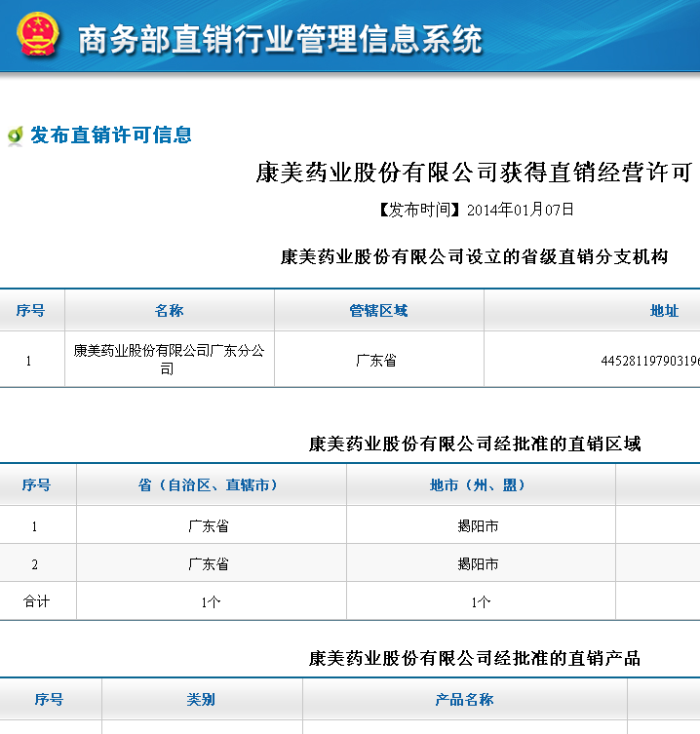Click the 地址 column header

coord(664,311)
